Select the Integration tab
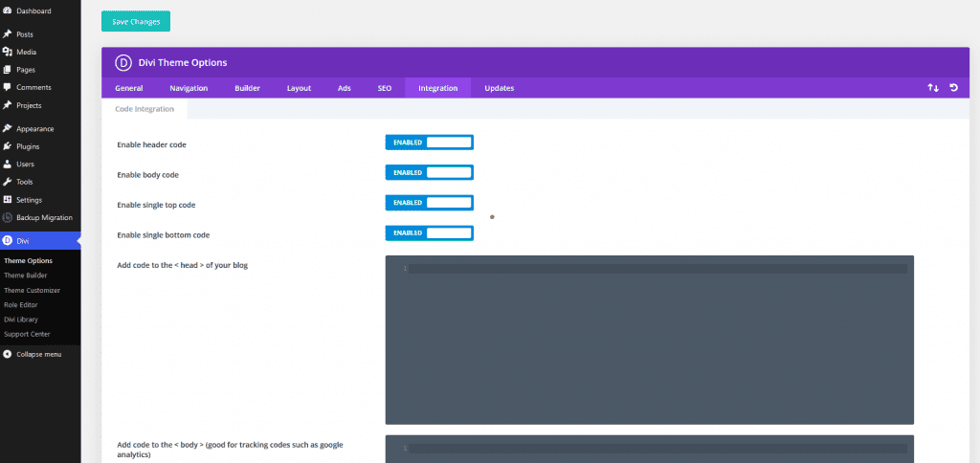Screen dimensions: 980x463 coord(438,88)
